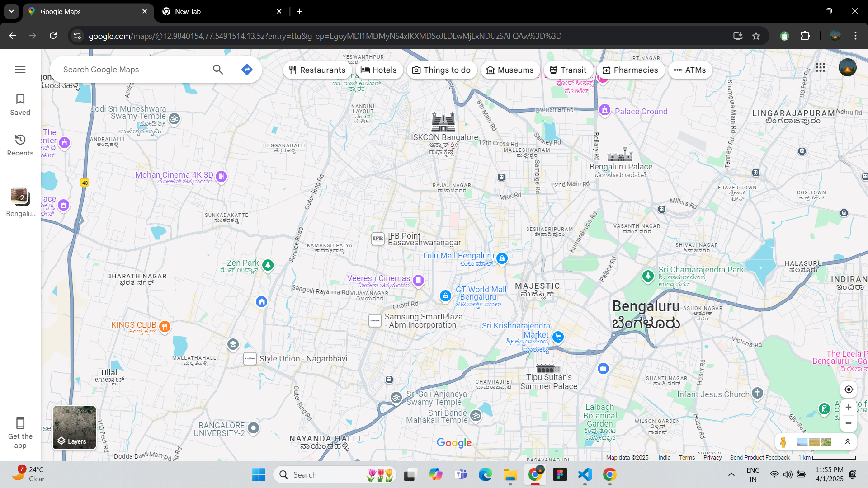Image resolution: width=868 pixels, height=488 pixels.
Task: Open the Google apps grid
Action: click(x=821, y=68)
